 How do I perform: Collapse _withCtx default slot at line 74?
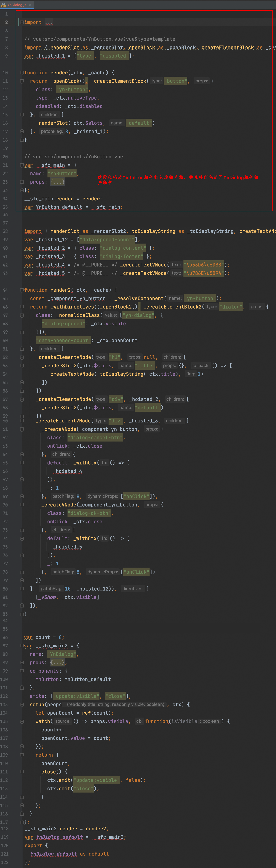[22, 538]
